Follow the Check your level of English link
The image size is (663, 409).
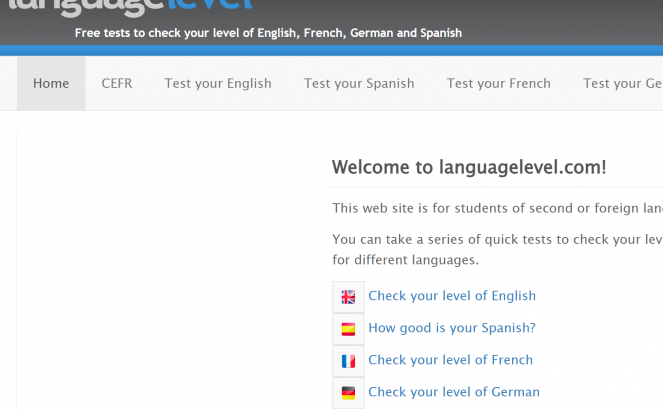(452, 296)
